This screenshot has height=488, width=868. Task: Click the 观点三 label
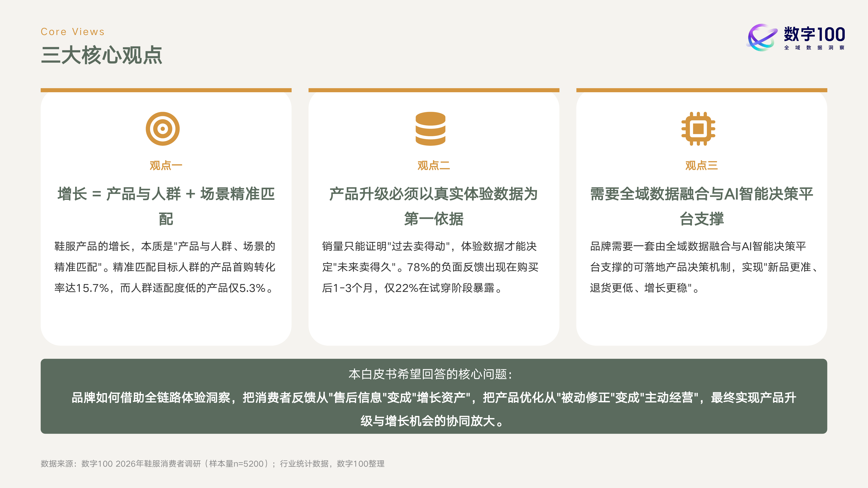point(702,165)
